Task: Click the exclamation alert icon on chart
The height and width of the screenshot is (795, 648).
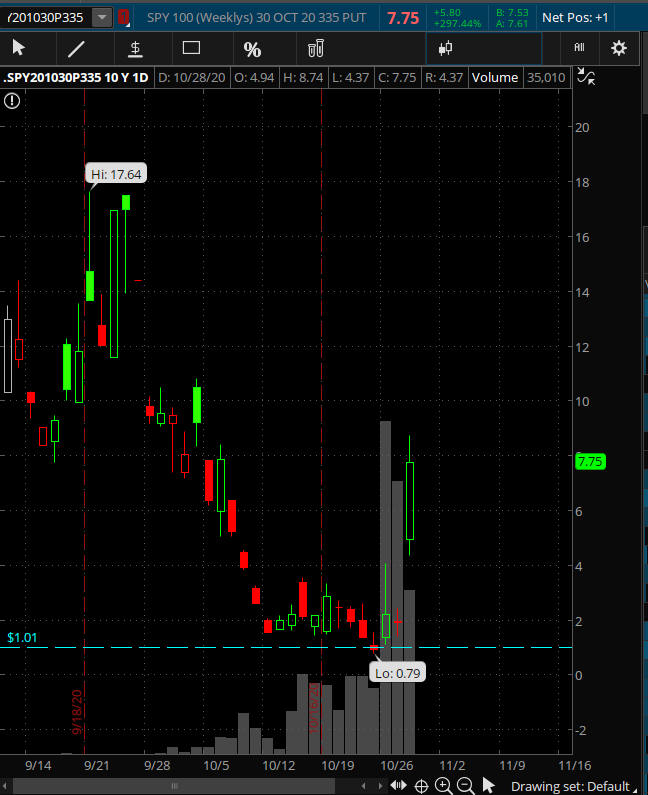Action: pos(12,101)
